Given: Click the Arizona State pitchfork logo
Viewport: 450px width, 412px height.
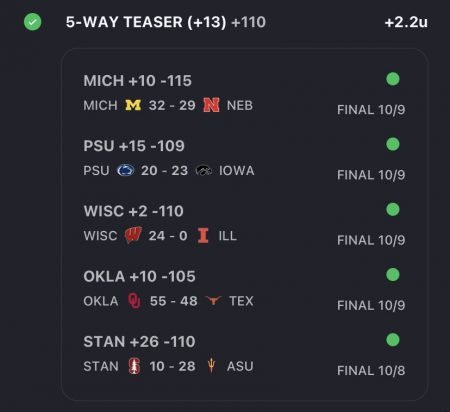Looking at the screenshot, I should click(x=211, y=366).
